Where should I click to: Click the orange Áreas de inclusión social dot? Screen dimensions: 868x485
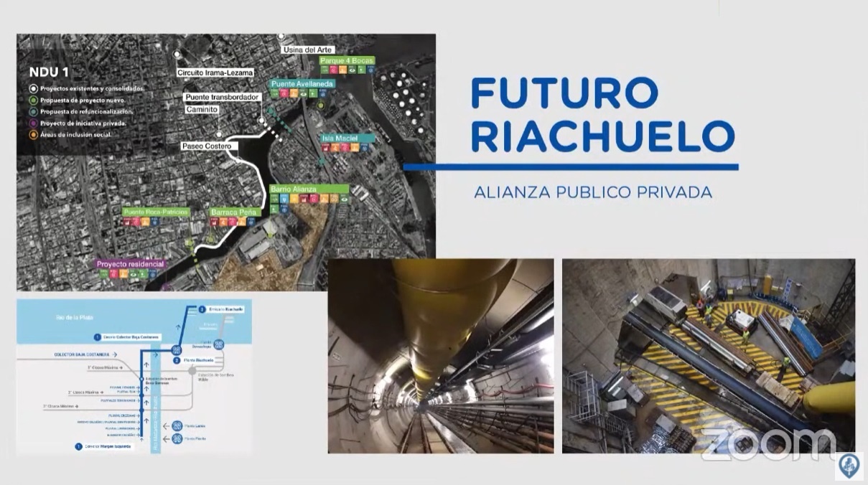[32, 134]
